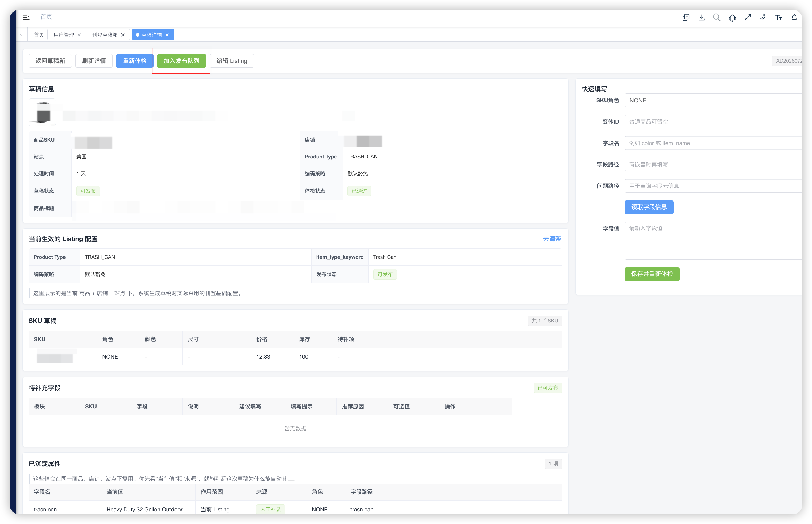The height and width of the screenshot is (524, 812).
Task: Click the blue 重新体检 button
Action: point(135,61)
